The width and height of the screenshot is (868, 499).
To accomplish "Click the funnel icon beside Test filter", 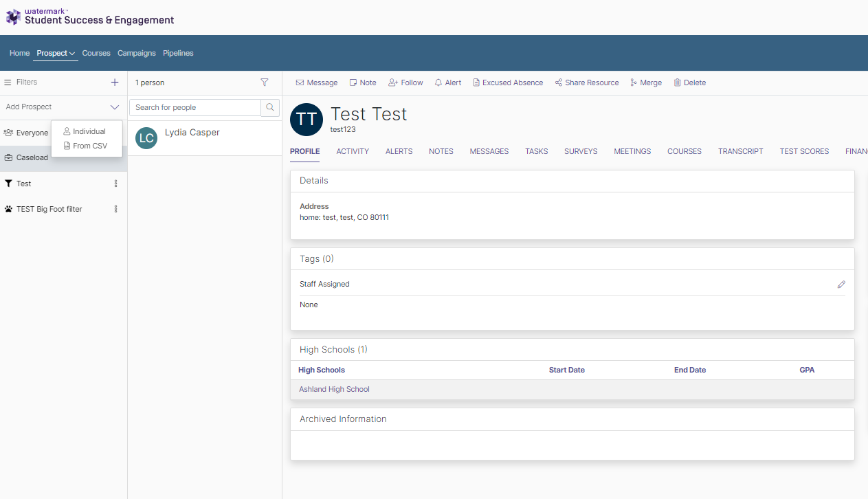I will (x=8, y=184).
